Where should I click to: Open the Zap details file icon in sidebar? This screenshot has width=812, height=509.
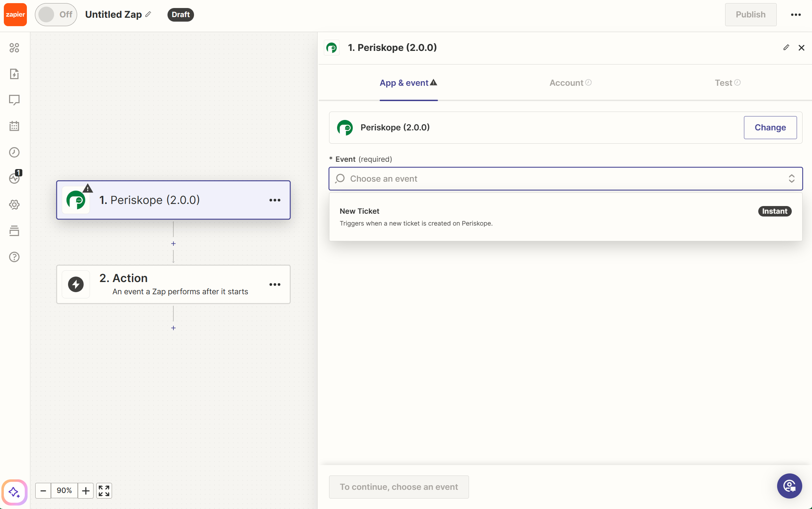(14, 74)
